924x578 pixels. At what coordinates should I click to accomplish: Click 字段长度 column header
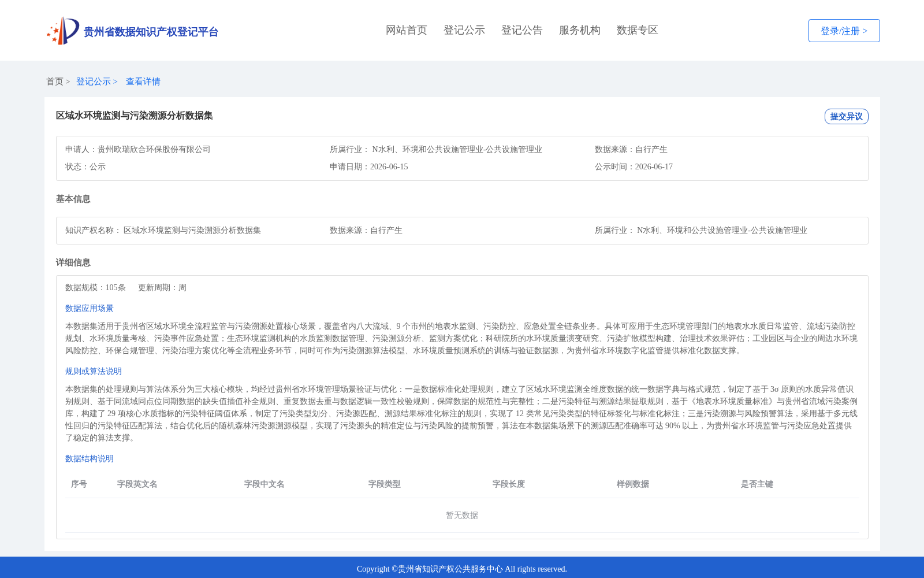click(509, 484)
